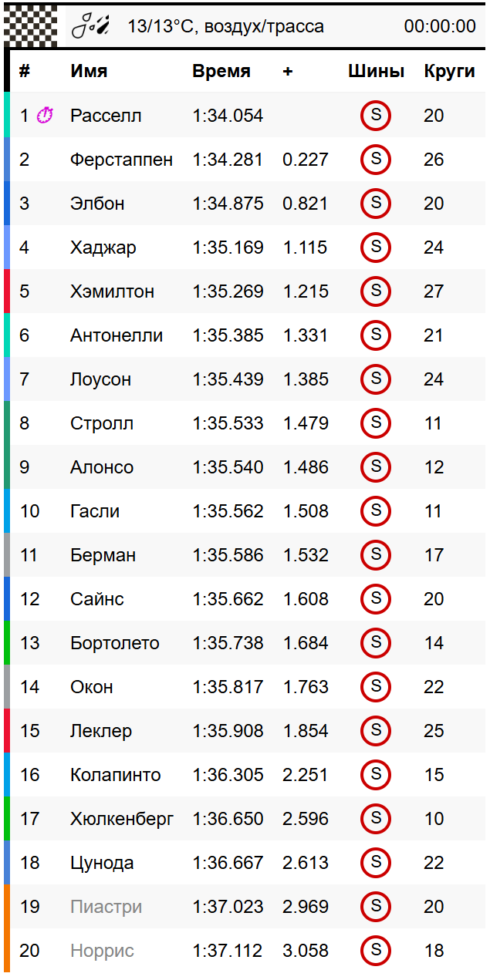
Task: Select the tyre compound icon for Леклер
Action: tap(376, 731)
